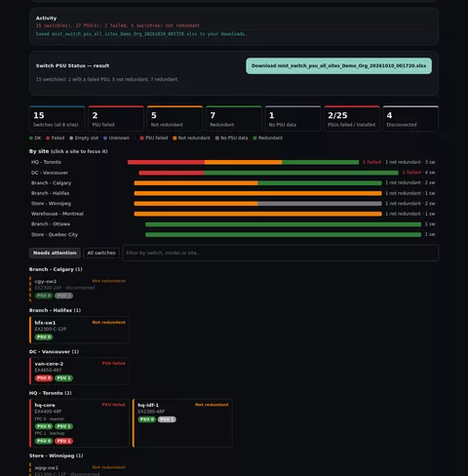The image size is (468, 476).
Task: Switch to the All switches tab
Action: [x=101, y=253]
